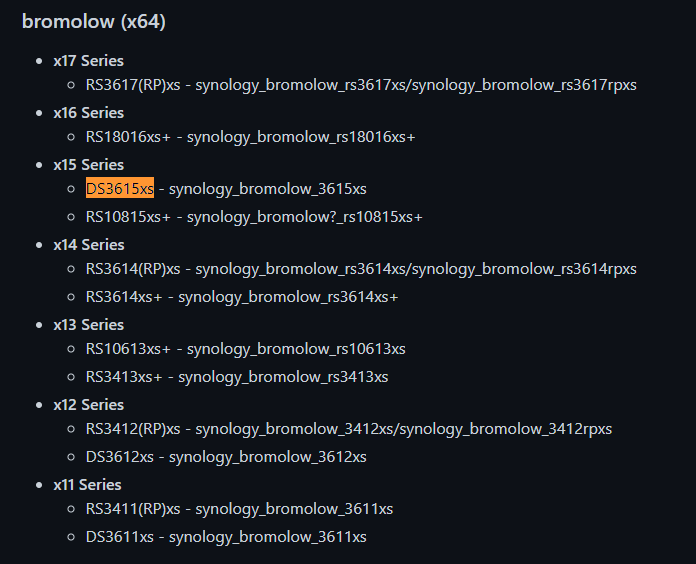Click the x16 Series list heading

pyautogui.click(x=88, y=112)
